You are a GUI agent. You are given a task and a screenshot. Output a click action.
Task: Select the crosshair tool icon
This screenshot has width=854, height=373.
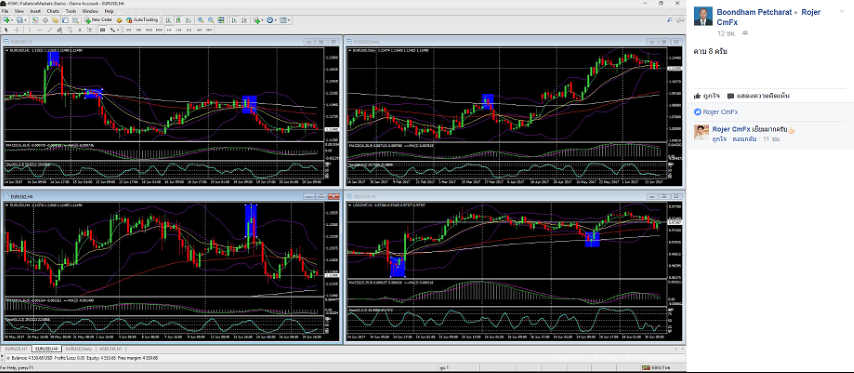17,29
